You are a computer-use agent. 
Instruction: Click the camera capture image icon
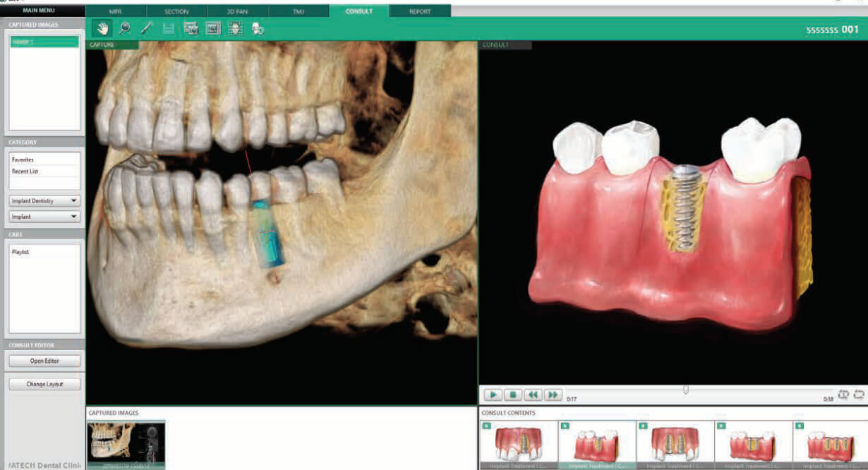click(191, 28)
